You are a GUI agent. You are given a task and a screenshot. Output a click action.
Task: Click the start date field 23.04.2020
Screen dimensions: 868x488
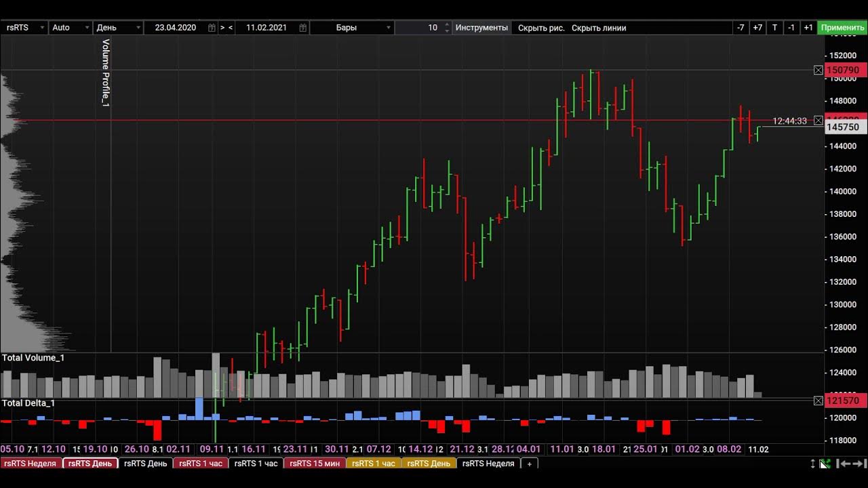point(176,28)
